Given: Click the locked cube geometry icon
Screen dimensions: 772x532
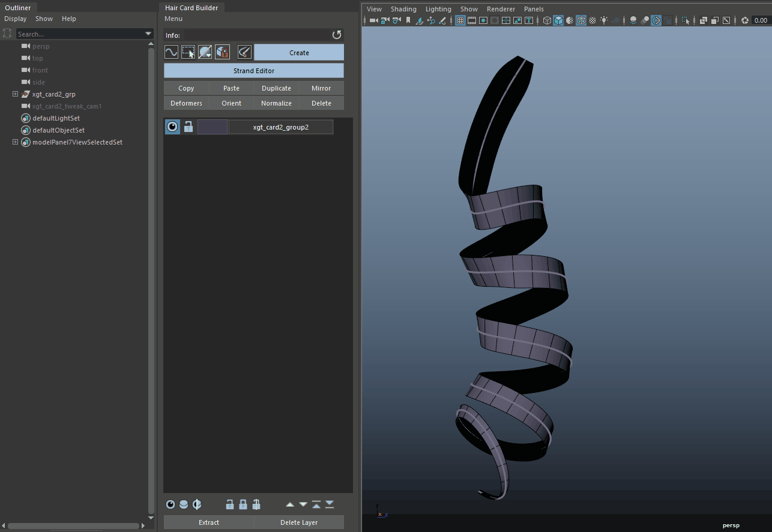Looking at the screenshot, I should (222, 53).
